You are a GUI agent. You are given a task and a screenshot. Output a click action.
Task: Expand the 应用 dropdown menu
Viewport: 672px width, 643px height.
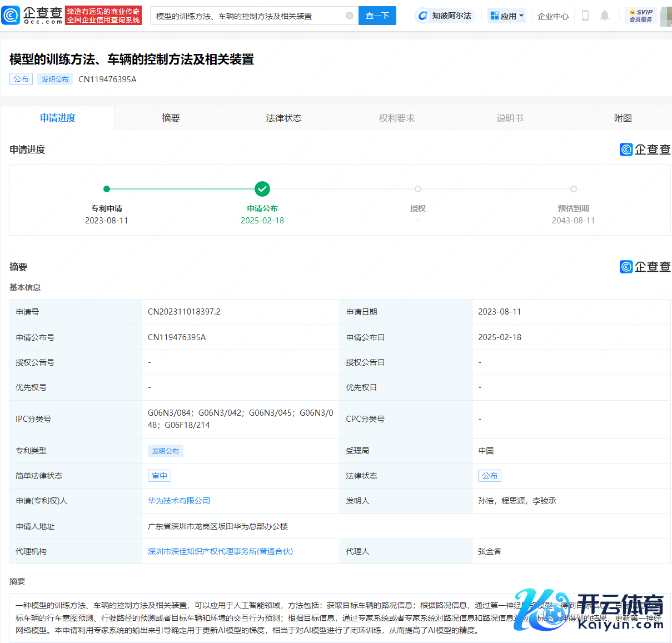point(507,16)
